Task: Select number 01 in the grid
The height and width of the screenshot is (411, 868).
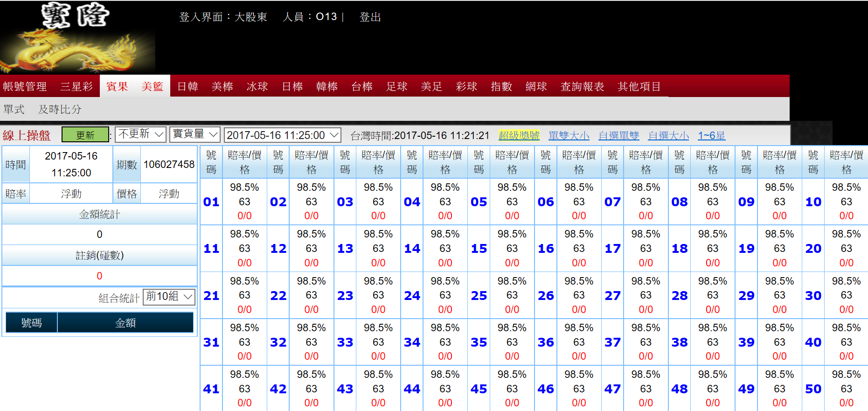Action: point(211,202)
